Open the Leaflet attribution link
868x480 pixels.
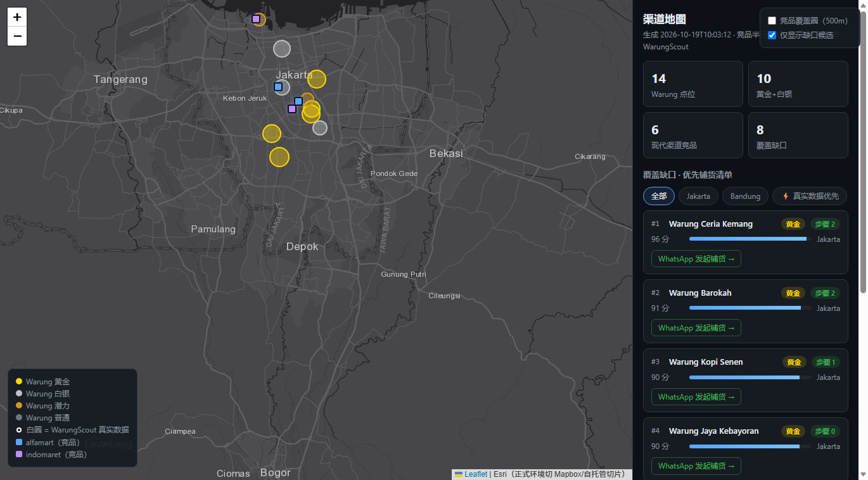coord(476,474)
